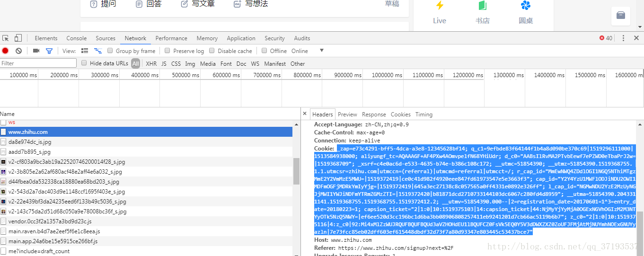The image size is (644, 256).
Task: Toggle device toolbar icon in DevTools
Action: click(x=18, y=38)
